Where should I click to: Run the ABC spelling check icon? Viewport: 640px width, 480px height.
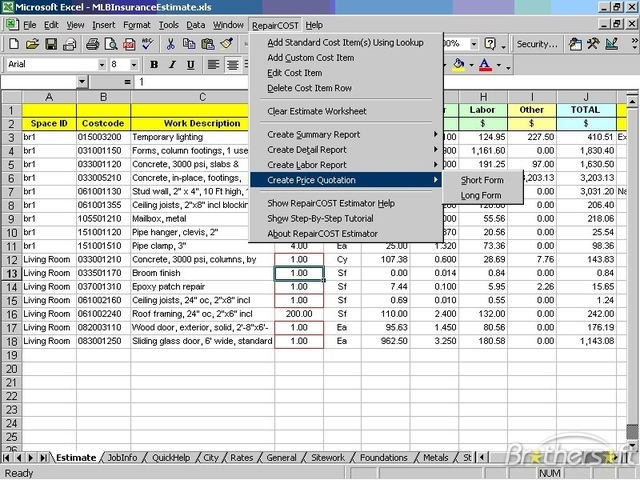pos(148,44)
